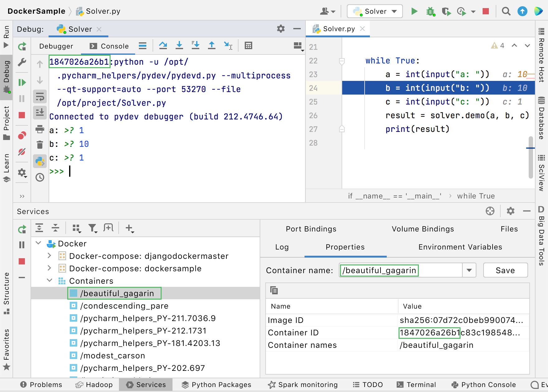Toggle the Python console prompt icon

[40, 161]
